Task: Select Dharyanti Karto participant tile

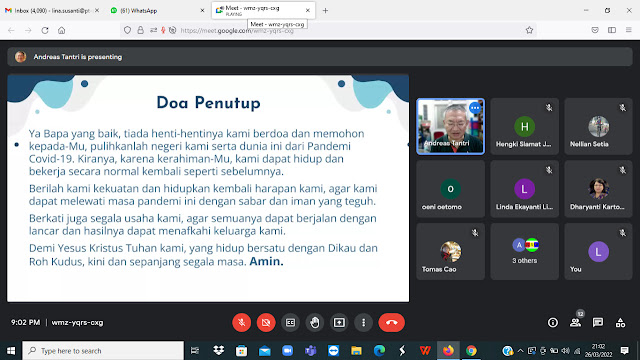Action: pos(598,189)
